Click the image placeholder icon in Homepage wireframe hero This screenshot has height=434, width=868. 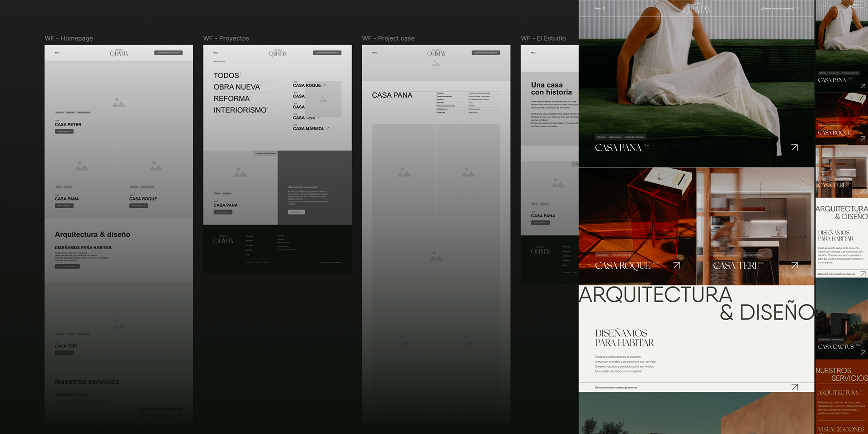[118, 102]
